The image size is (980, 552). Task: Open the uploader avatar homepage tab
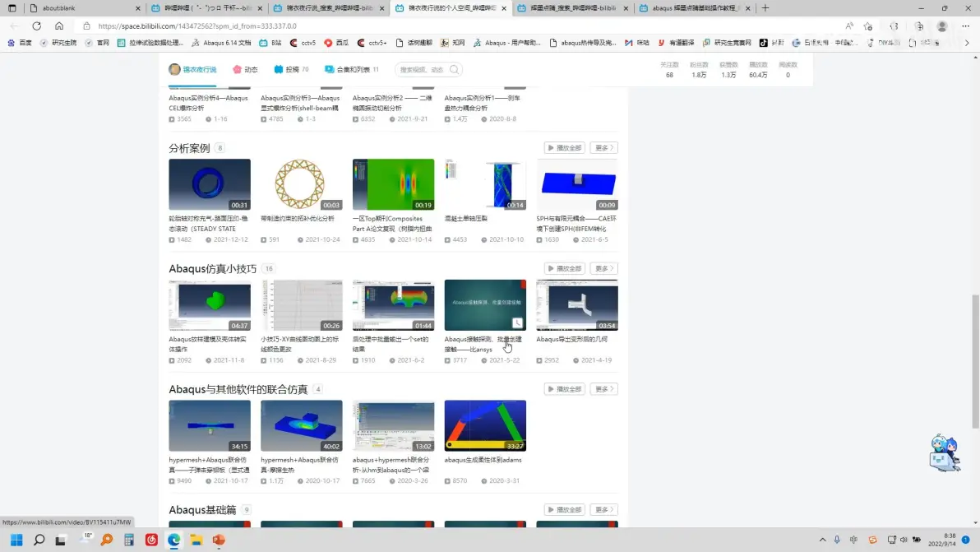pos(192,69)
